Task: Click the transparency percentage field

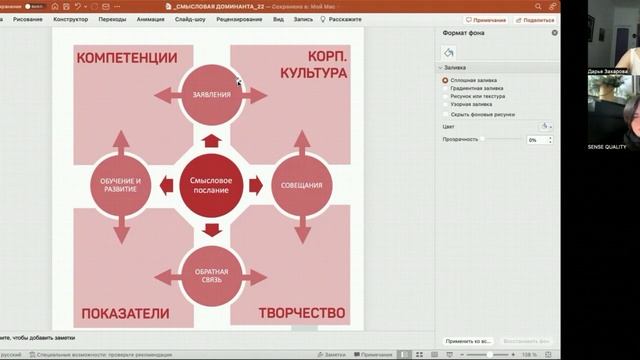Action: point(537,140)
